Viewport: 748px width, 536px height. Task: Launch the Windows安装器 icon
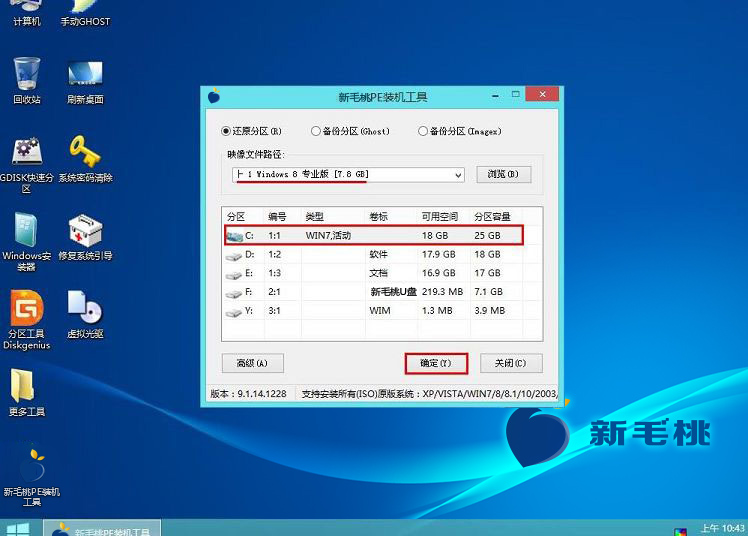(x=27, y=242)
